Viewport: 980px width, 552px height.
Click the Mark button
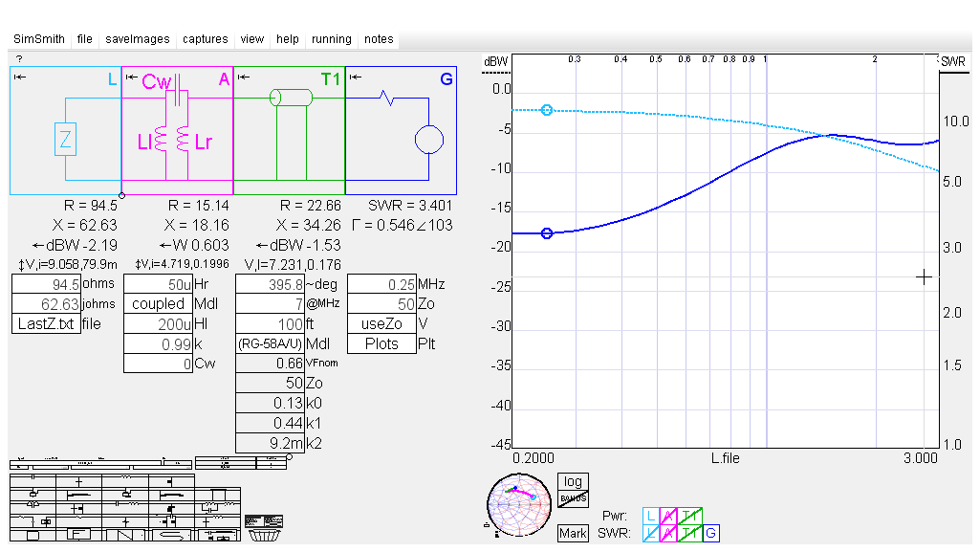[573, 533]
